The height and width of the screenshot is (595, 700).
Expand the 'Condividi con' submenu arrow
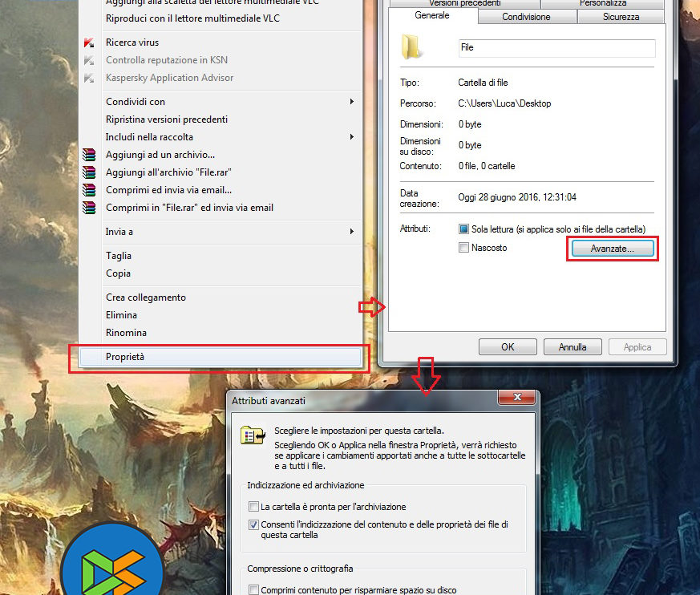[x=352, y=102]
